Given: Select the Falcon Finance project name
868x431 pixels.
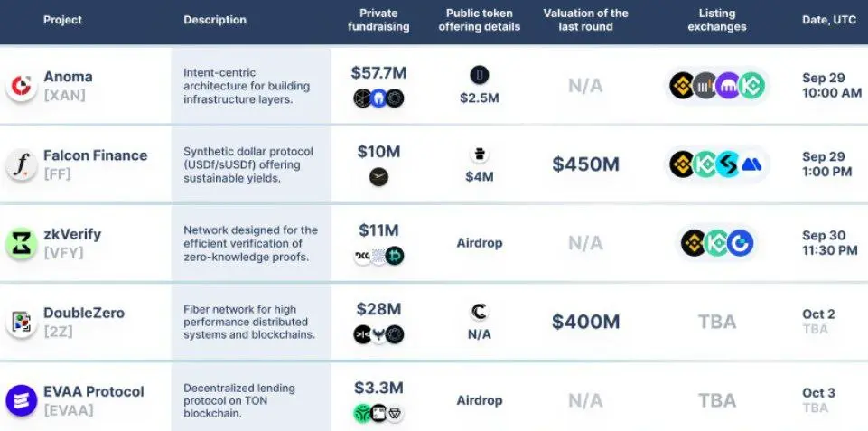Looking at the screenshot, I should point(96,155).
